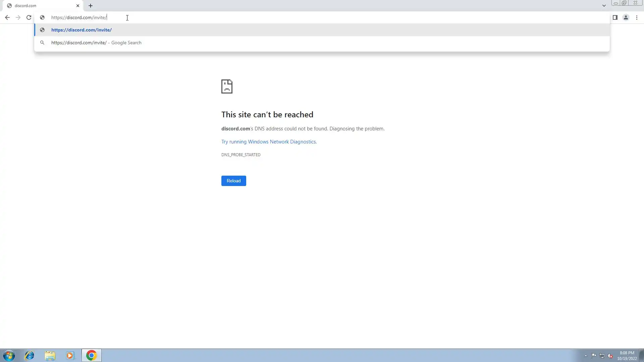Screen dimensions: 644x362
Task: Open the profile avatar icon
Action: 626,17
